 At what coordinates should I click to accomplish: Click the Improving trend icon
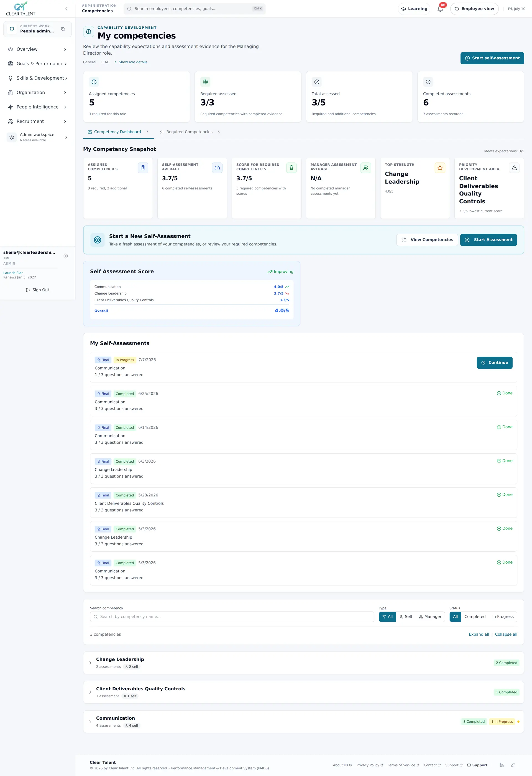click(270, 272)
